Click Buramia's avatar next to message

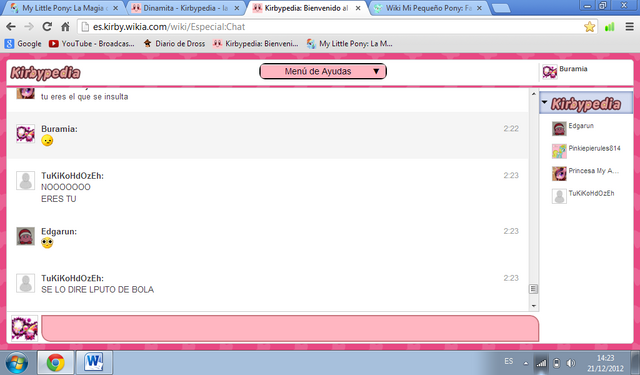click(x=25, y=134)
